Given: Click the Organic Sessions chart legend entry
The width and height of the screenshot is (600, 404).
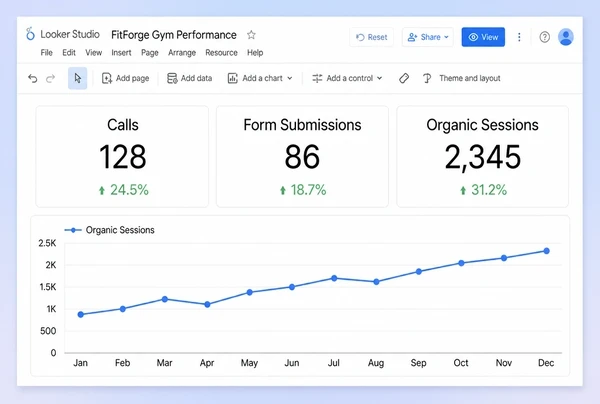Looking at the screenshot, I should tap(109, 230).
